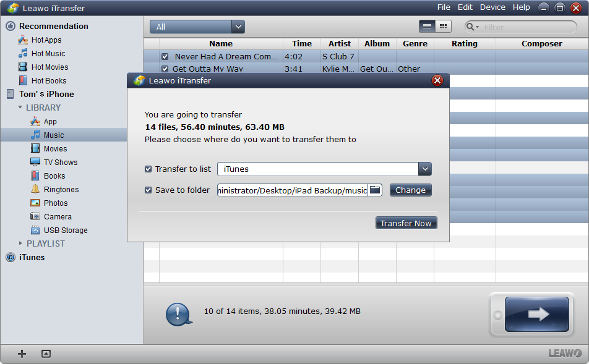
Task: Select Tom's iPhone device icon
Action: 11,94
